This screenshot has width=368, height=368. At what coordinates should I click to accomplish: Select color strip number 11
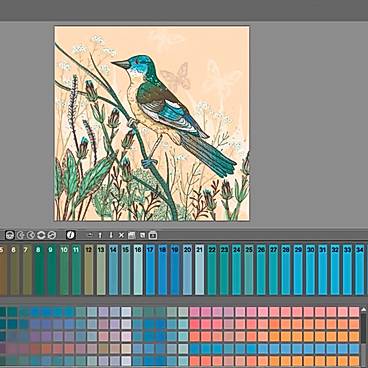tap(76, 269)
